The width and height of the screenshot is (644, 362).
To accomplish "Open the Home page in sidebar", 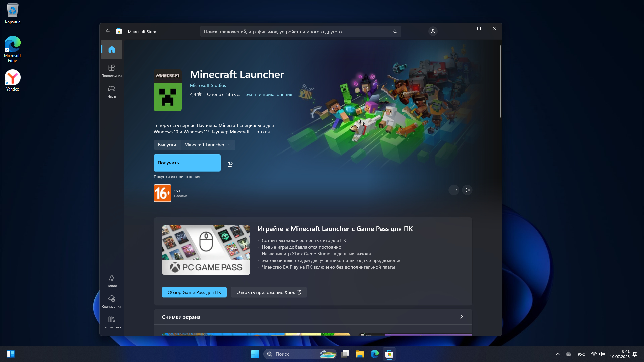I will 112,49.
